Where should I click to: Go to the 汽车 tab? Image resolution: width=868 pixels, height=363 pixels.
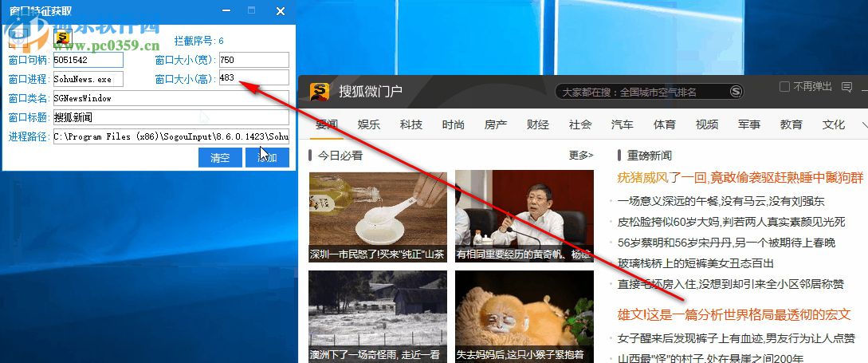point(623,124)
